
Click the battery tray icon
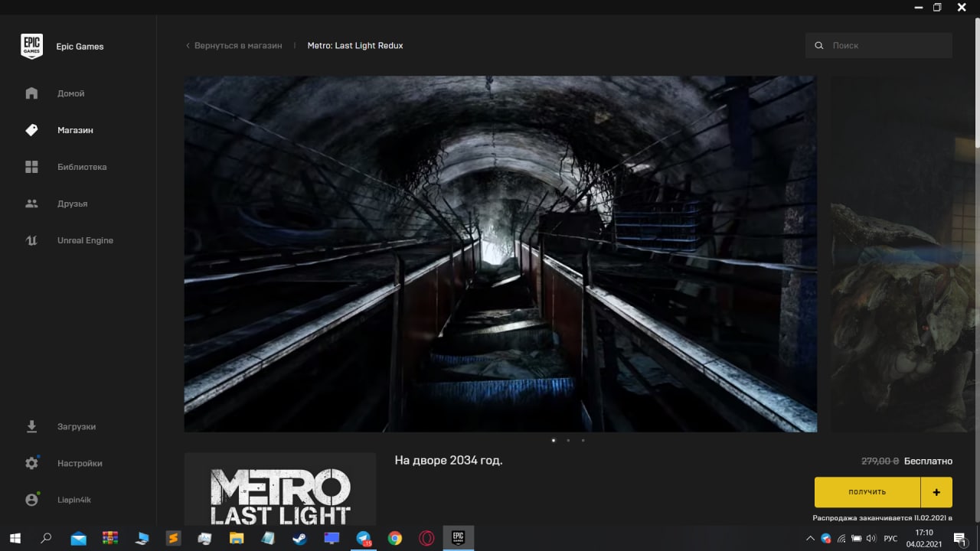[855, 539]
